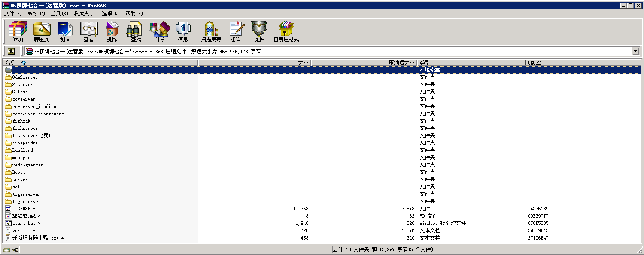This screenshot has width=644, height=255.
Task: Click the Protect (保护) archive icon
Action: 259,31
